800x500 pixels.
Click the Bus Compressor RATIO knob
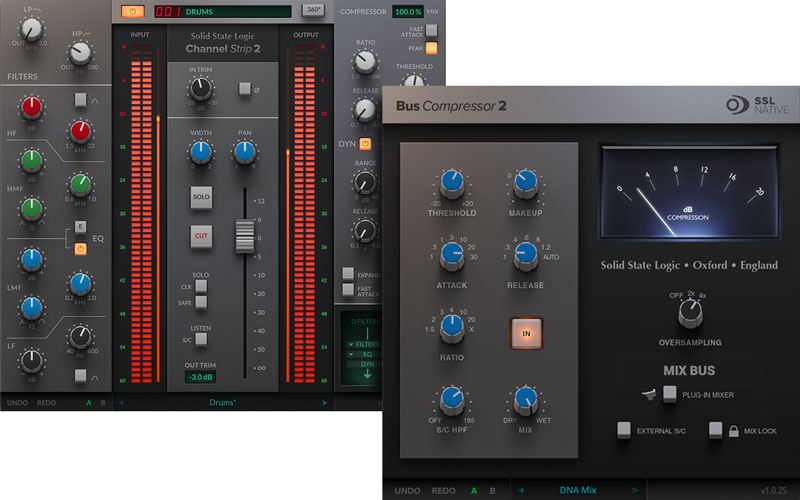[x=452, y=328]
